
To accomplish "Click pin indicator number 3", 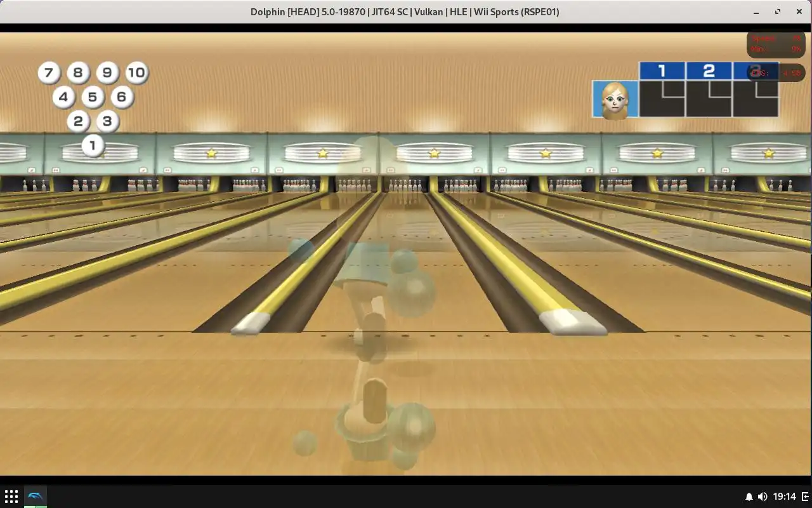I will pos(107,121).
